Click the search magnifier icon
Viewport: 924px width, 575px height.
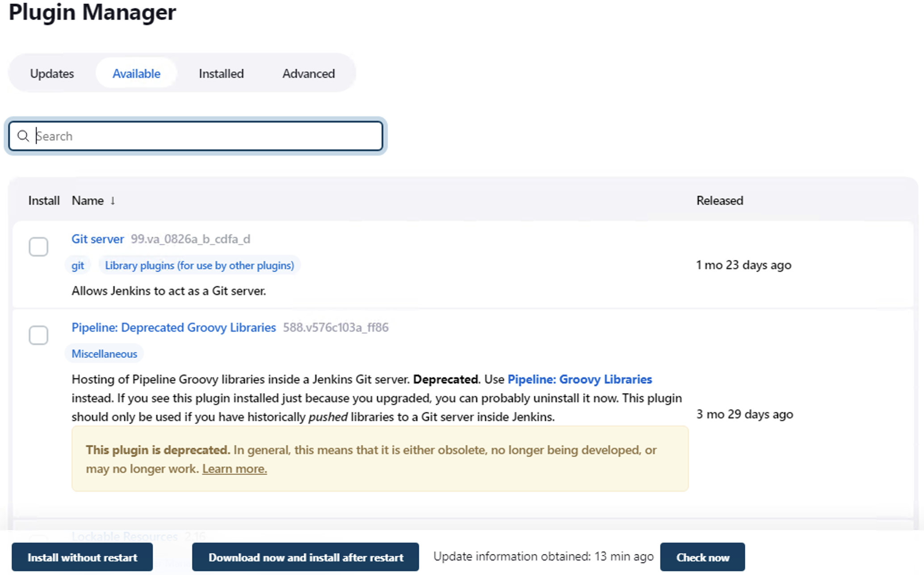coord(23,136)
